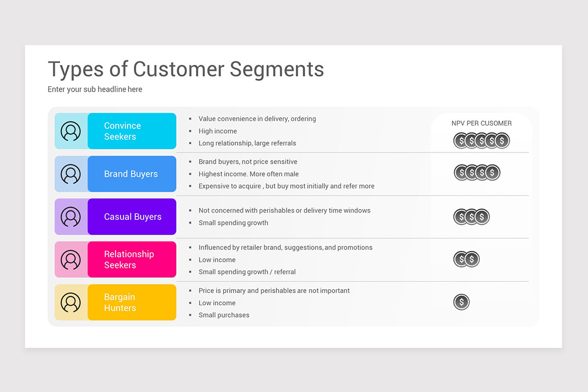The image size is (588, 392).
Task: Click the 'High income' bullet text
Action: point(218,131)
